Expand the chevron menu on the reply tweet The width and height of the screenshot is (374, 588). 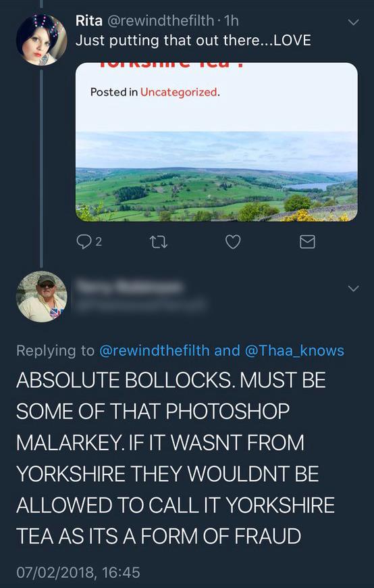[353, 289]
